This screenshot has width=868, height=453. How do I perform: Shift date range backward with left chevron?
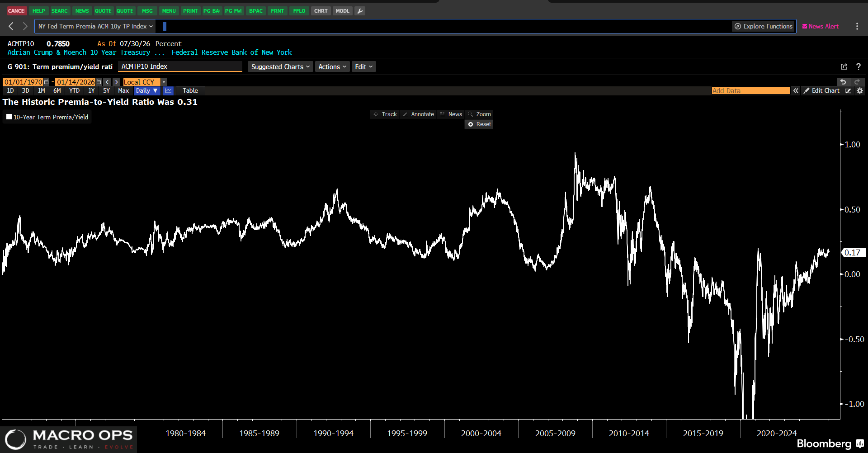[107, 82]
